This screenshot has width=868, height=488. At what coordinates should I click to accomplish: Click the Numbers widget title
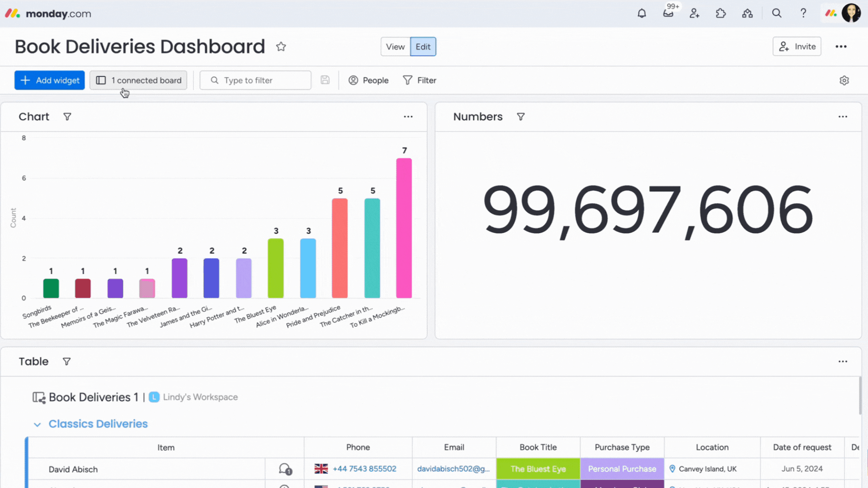coord(478,117)
